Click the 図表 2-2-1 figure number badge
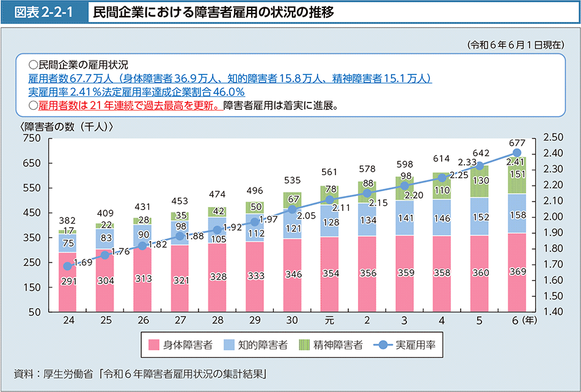This screenshot has height=392, width=581. coord(45,13)
